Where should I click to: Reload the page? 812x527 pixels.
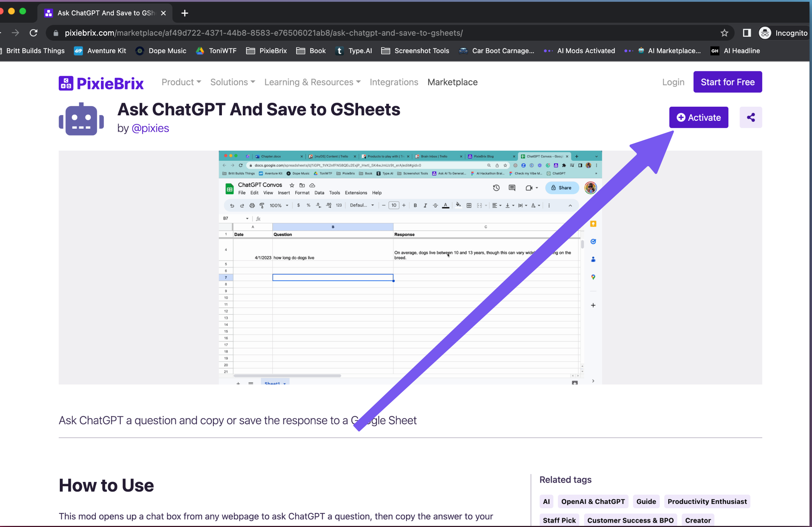(x=34, y=33)
